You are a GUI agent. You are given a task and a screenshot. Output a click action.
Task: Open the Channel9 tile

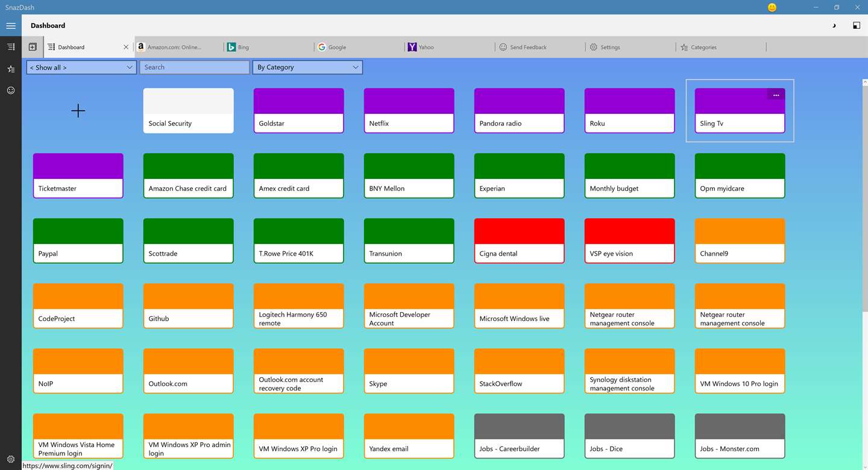[740, 241]
